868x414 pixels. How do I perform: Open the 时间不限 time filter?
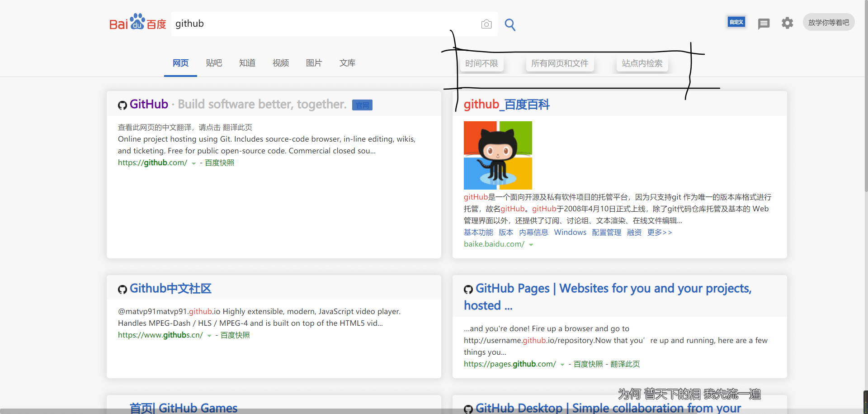pos(481,63)
